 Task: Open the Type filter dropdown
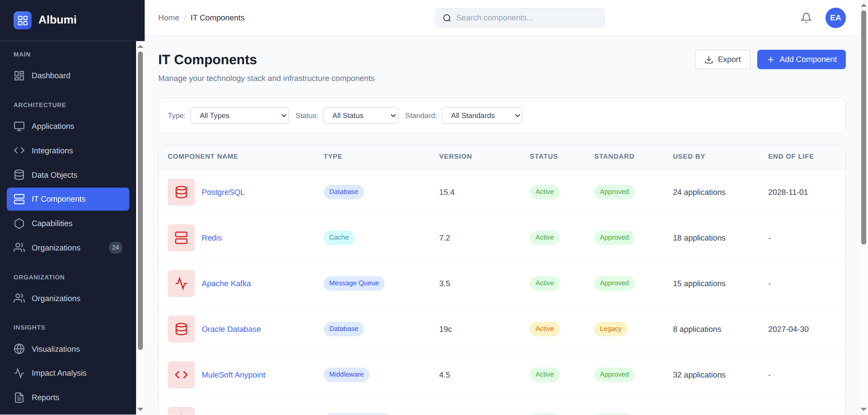[x=239, y=115]
